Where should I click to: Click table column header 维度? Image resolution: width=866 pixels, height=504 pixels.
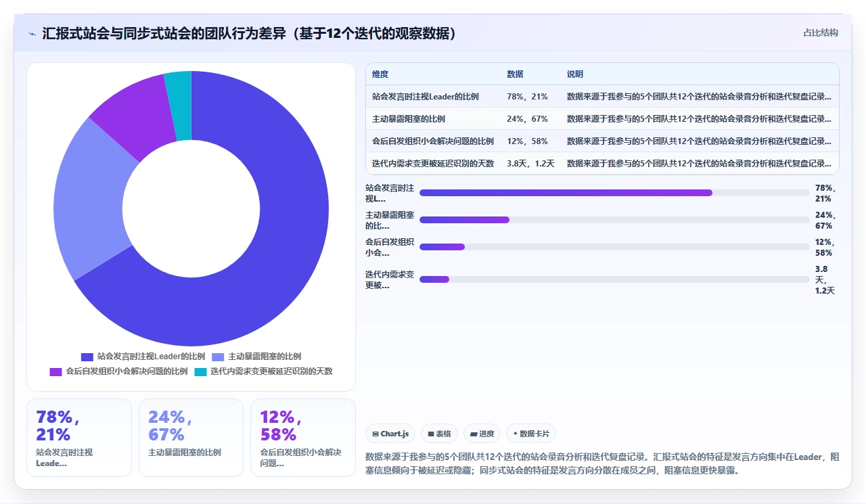click(380, 74)
